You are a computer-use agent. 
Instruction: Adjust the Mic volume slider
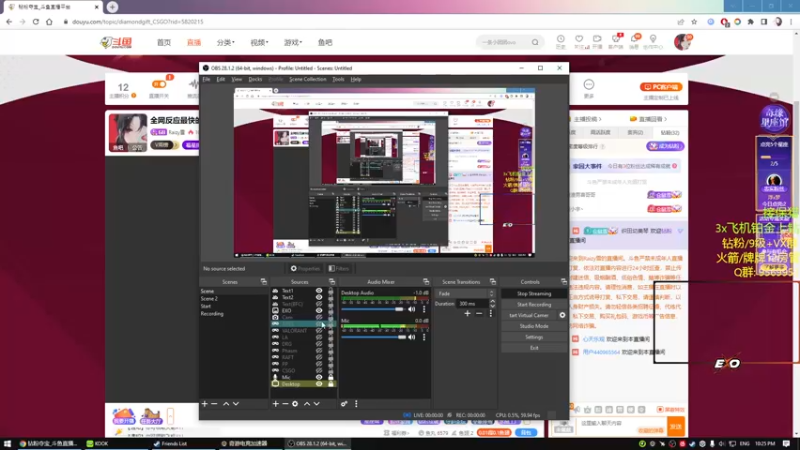point(373,337)
